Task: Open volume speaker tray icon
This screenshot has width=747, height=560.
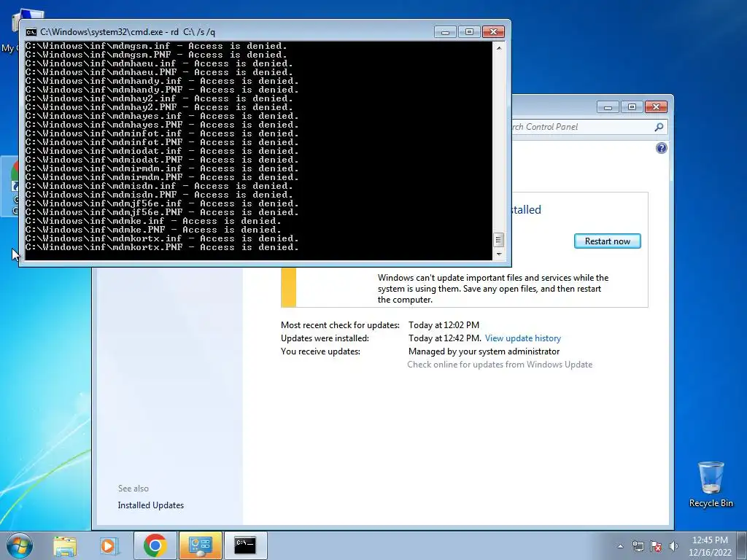Action: pos(673,546)
